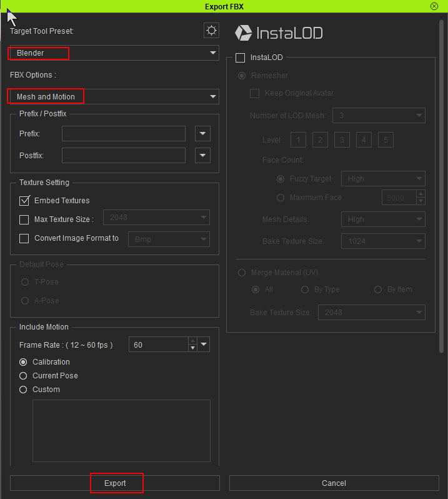
Task: Enable the Max Texture Size checkbox
Action: click(x=24, y=219)
